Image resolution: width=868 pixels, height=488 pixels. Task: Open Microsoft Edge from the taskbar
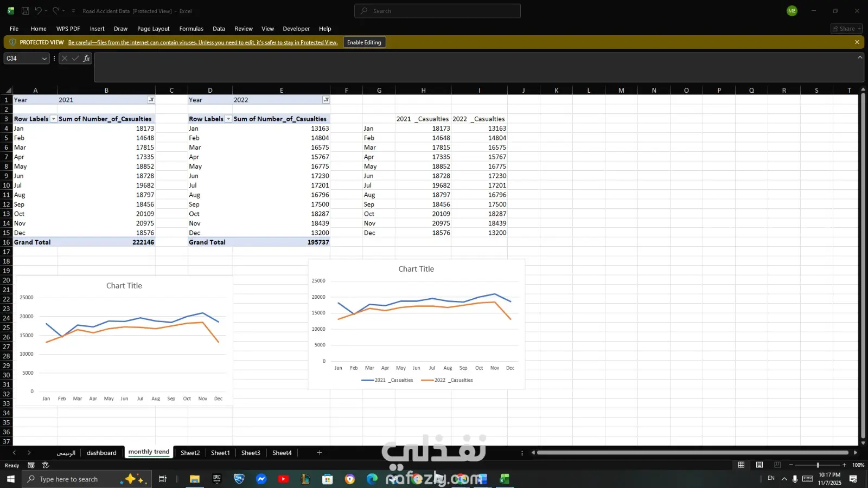click(x=372, y=479)
